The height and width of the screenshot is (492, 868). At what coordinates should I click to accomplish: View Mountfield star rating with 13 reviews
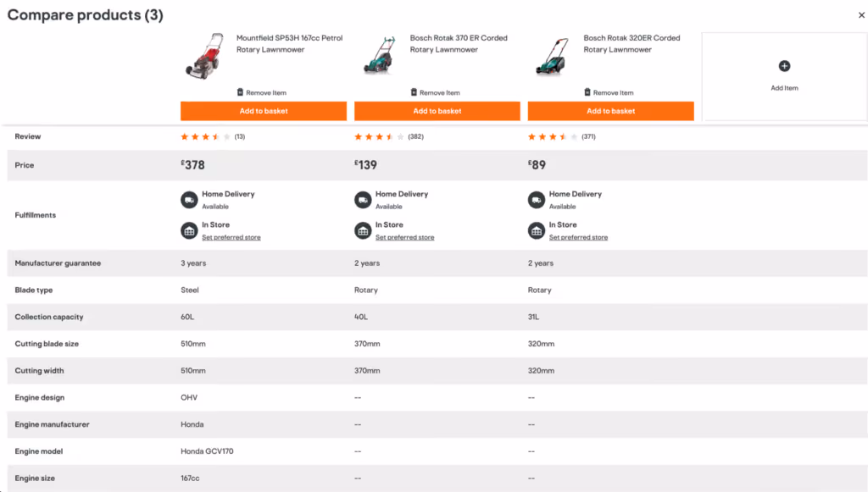[x=213, y=136]
